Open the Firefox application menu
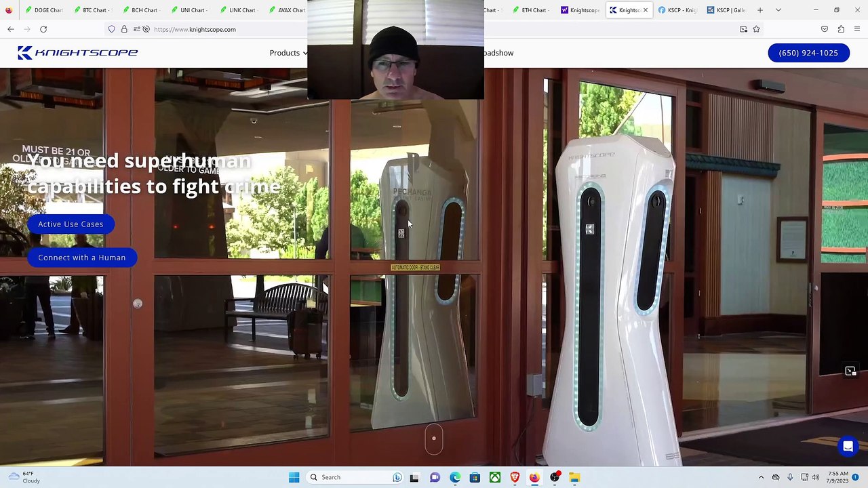868x488 pixels. click(x=857, y=29)
